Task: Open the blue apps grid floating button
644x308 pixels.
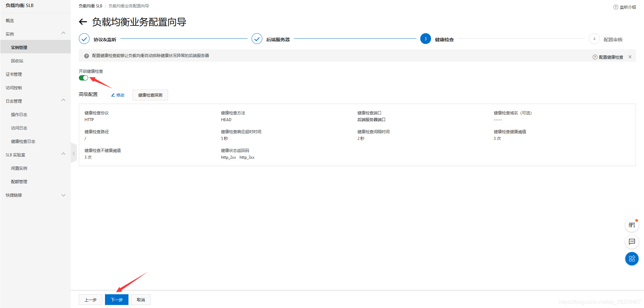Action: tap(632, 259)
